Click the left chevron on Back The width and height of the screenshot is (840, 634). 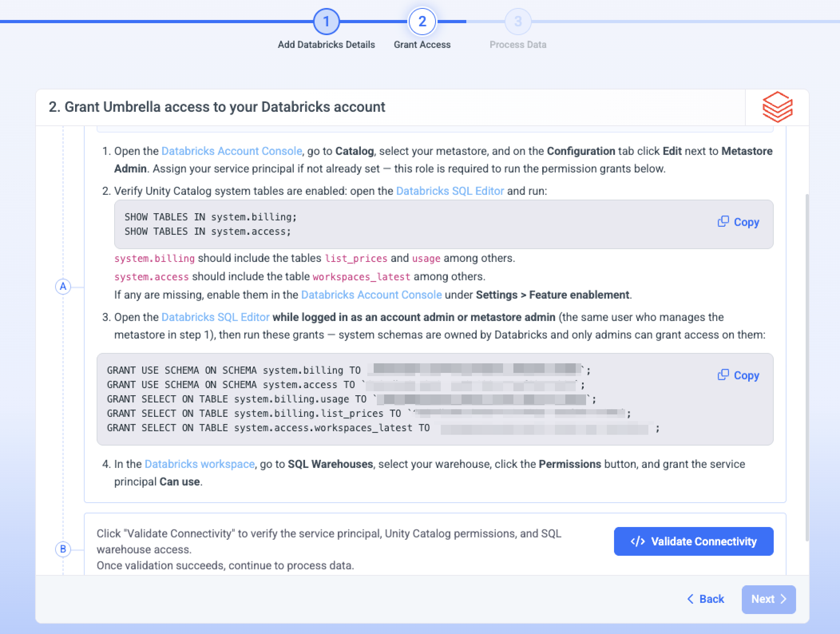[690, 599]
